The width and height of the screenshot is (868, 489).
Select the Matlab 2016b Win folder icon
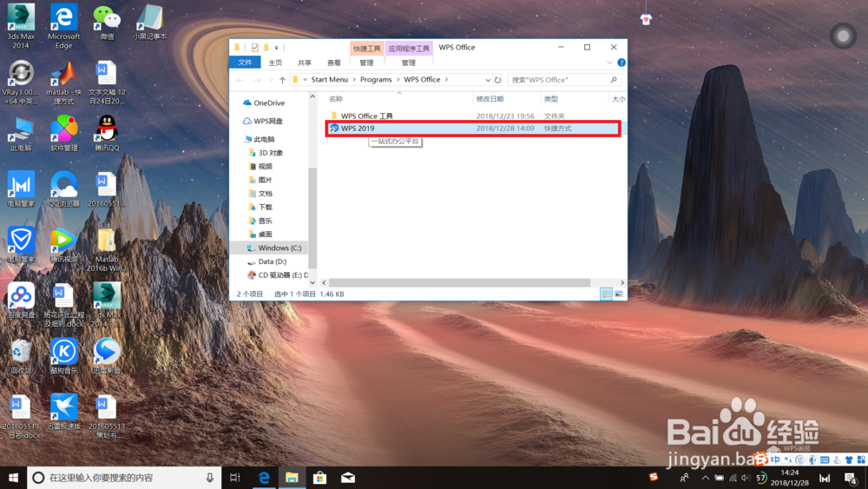tap(107, 249)
